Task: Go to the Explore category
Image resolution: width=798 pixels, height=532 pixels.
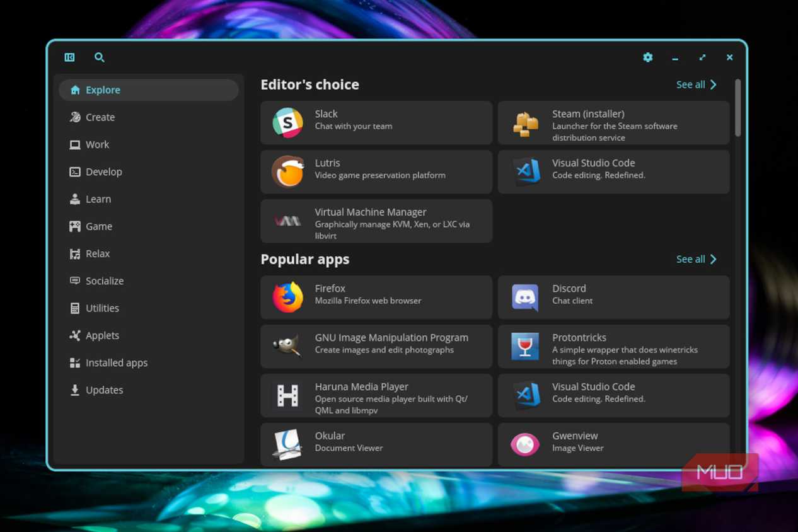Action: pos(149,90)
